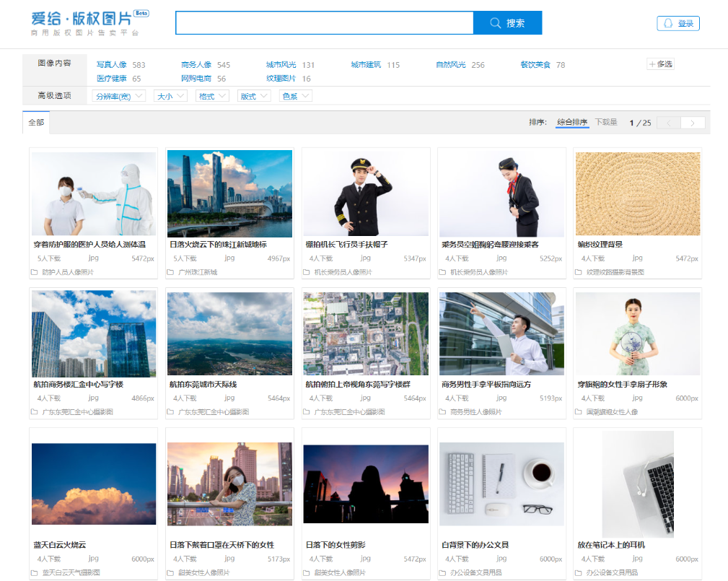Screen dimensions: 728x581
Task: Expand the 版式 dropdown
Action: point(254,96)
